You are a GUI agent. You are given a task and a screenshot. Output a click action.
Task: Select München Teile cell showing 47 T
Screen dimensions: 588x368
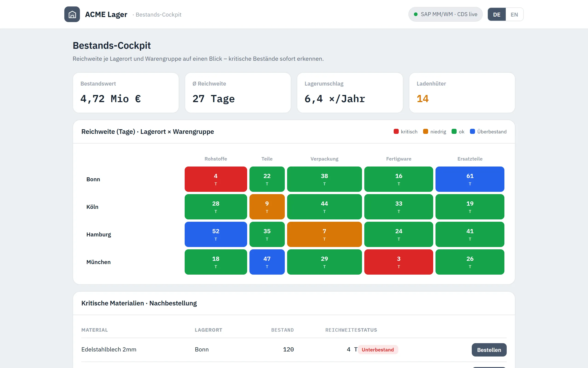[x=267, y=262]
